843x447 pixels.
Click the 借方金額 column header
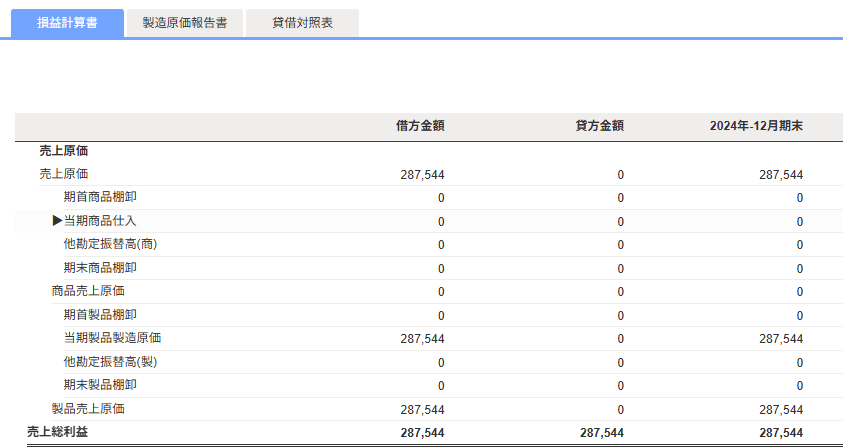pos(420,126)
